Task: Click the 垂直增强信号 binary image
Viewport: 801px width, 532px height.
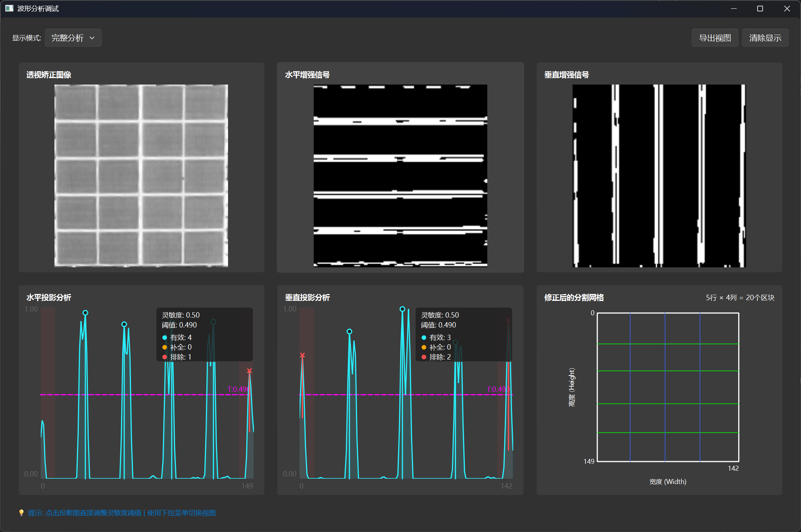Action: pyautogui.click(x=659, y=176)
